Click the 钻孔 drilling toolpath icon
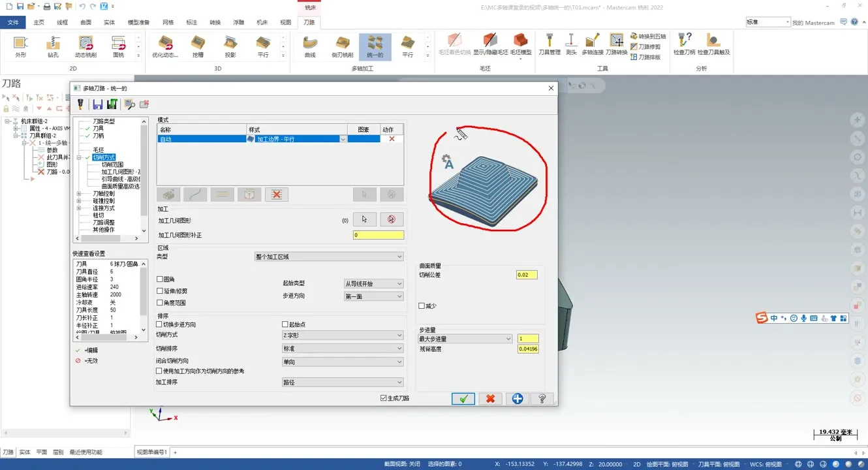The width and height of the screenshot is (868, 470). [x=53, y=44]
